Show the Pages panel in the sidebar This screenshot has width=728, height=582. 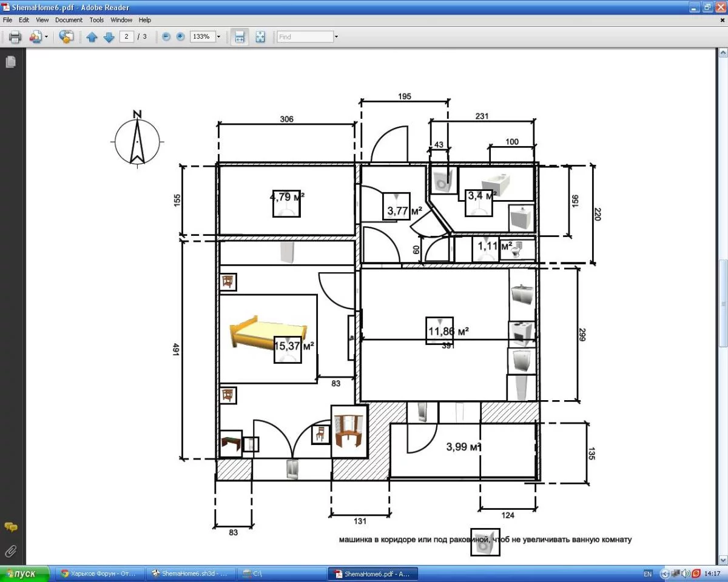click(10, 62)
